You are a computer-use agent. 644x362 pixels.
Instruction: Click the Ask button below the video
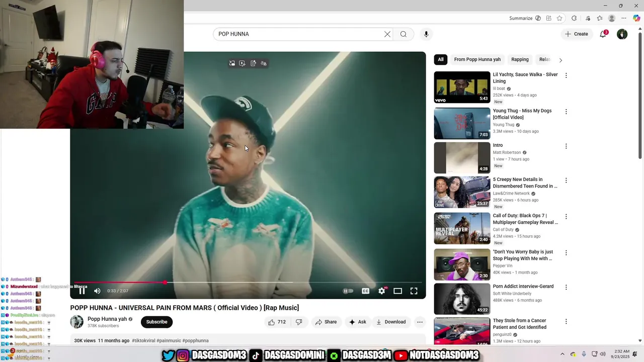[x=358, y=322]
